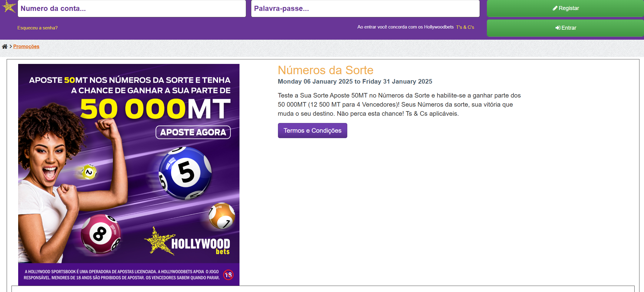
Task: Click the Hollywoodbets star logo in header
Action: pos(9,7)
